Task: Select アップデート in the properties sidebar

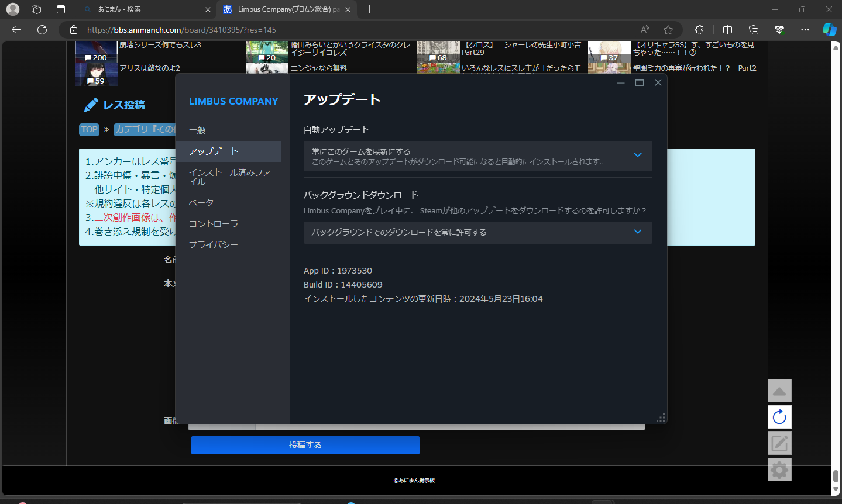Action: tap(228, 151)
